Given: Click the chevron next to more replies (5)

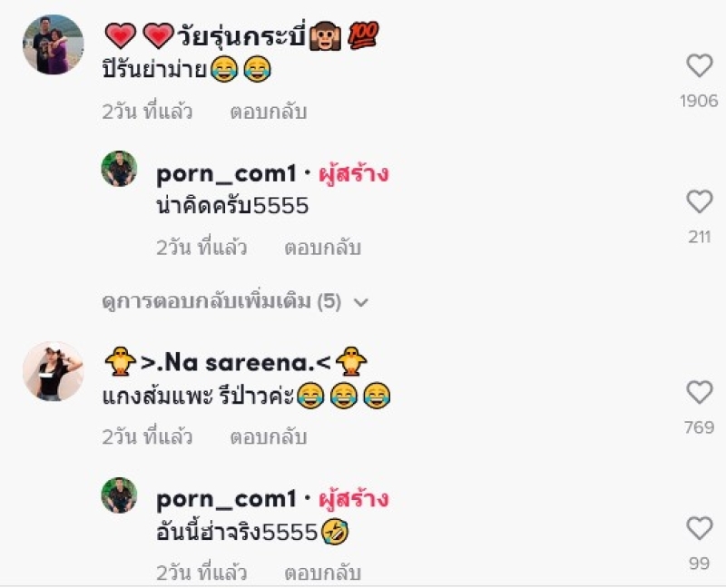Looking at the screenshot, I should pos(360,302).
